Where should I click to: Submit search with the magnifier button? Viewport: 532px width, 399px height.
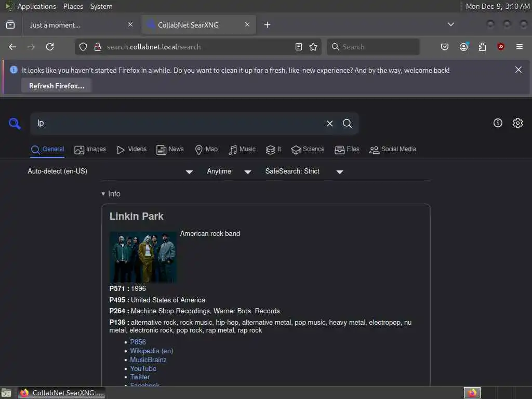point(348,124)
